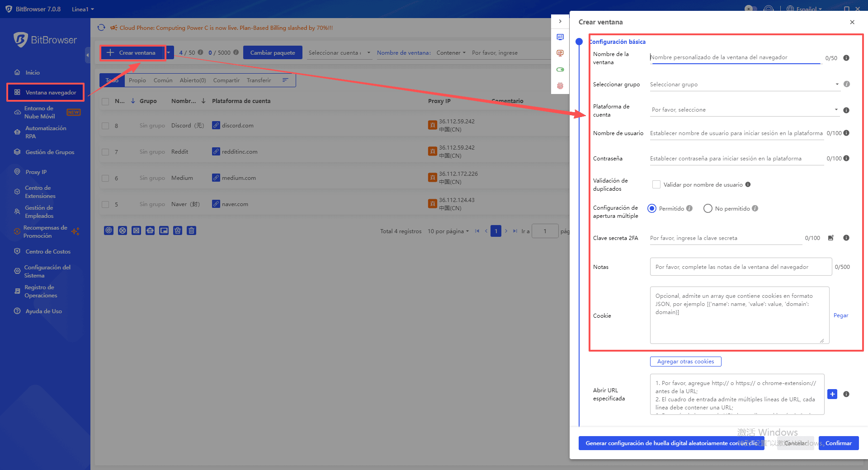Click the plus icon beside Abrir URL
The height and width of the screenshot is (470, 868).
[x=832, y=394]
